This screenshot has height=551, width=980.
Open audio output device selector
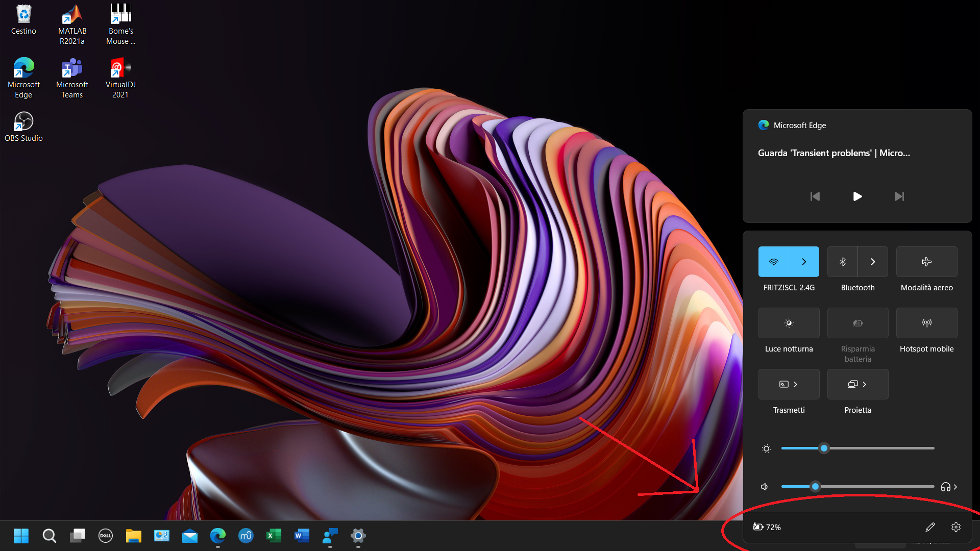(x=949, y=487)
